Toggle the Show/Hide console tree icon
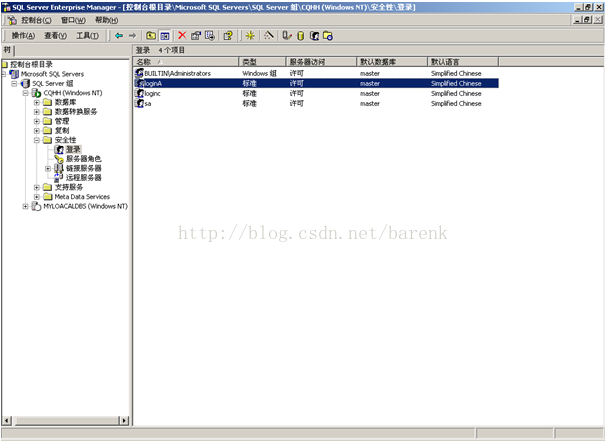Screen dimensions: 607x445 point(165,36)
